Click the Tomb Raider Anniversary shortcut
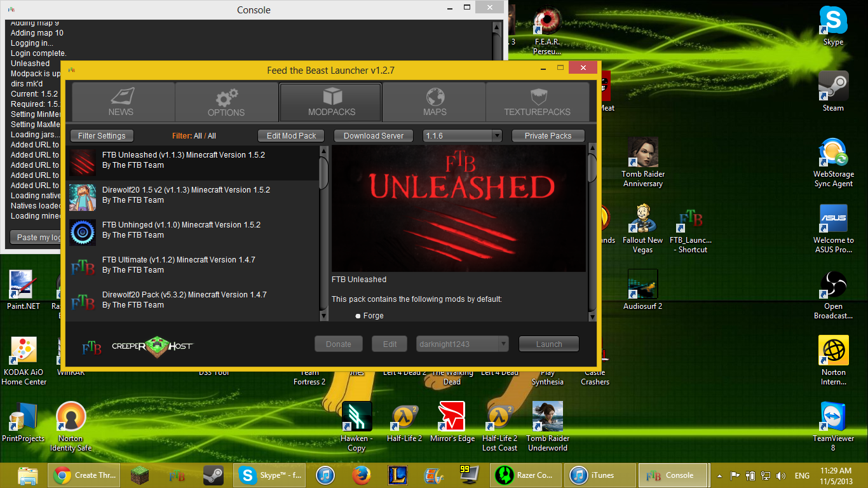868x488 pixels. (642, 162)
